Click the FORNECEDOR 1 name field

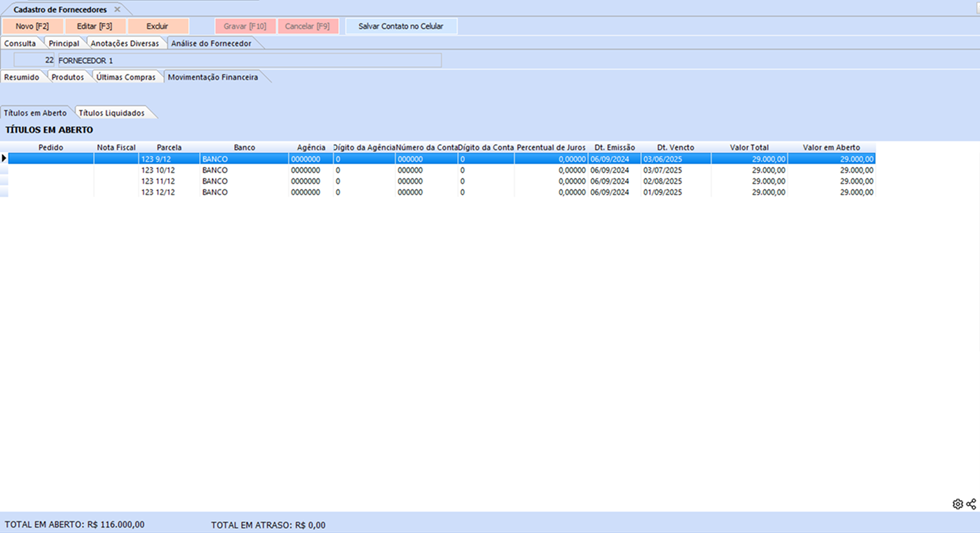click(x=248, y=61)
